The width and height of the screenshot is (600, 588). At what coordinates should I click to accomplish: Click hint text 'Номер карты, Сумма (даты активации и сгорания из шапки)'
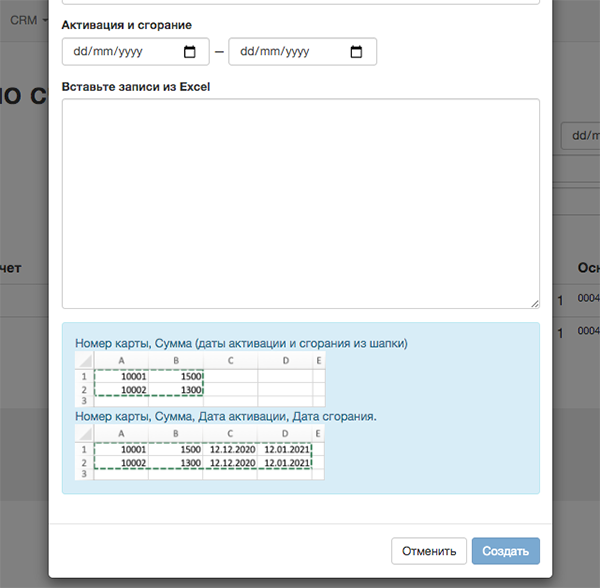point(241,343)
